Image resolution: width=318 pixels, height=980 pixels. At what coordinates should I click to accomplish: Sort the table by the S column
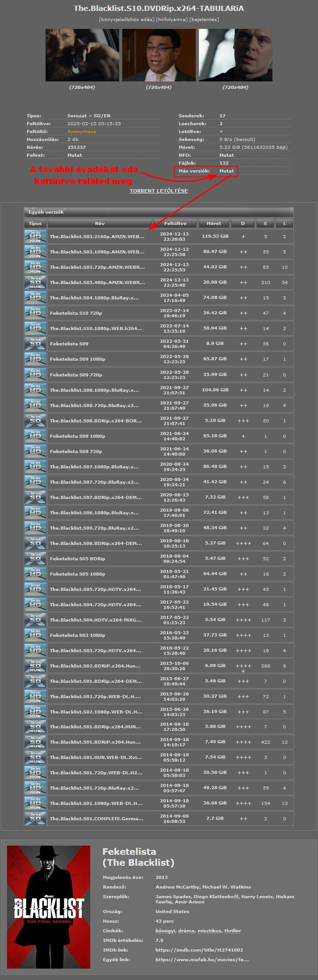coord(265,223)
